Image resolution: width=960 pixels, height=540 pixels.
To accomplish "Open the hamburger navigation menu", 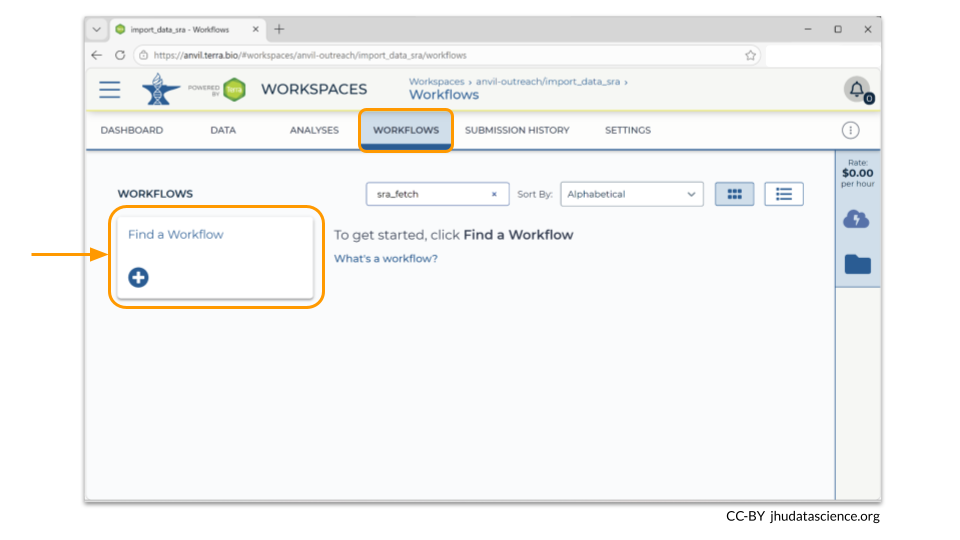I will pyautogui.click(x=110, y=89).
